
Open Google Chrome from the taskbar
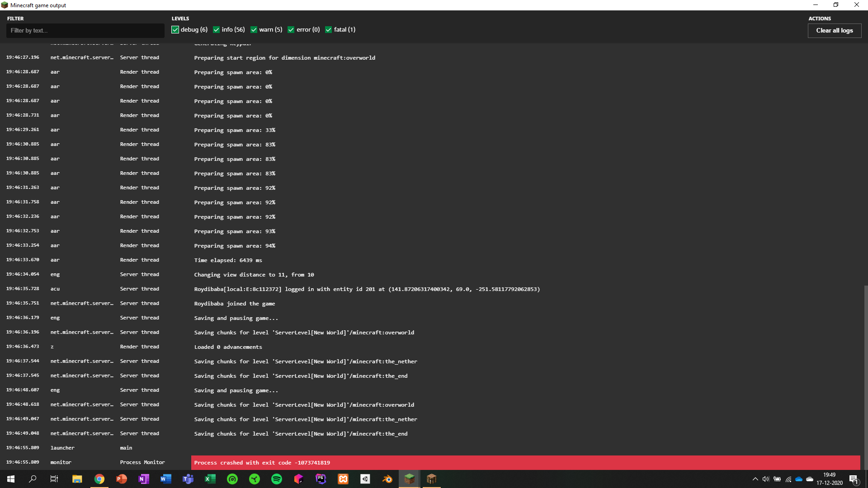pyautogui.click(x=99, y=479)
